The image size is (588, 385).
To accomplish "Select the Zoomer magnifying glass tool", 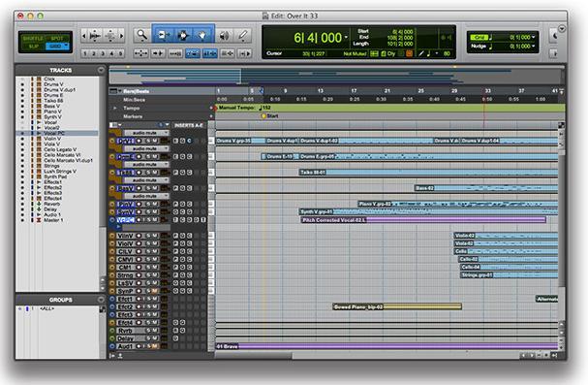I will (141, 35).
